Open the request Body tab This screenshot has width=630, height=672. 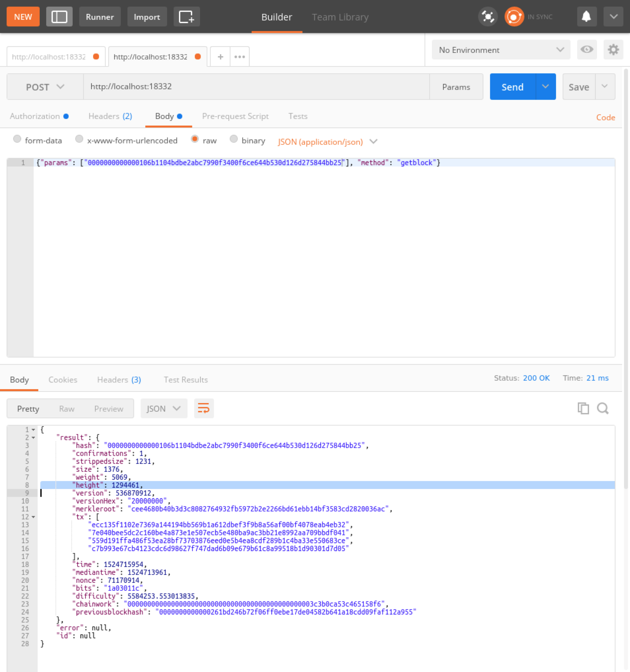(169, 116)
